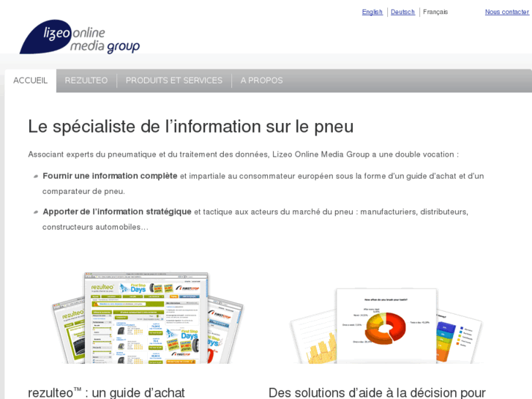The width and height of the screenshot is (532, 399).
Task: Click the text "constructeurs automobiles…"
Action: pos(95,227)
